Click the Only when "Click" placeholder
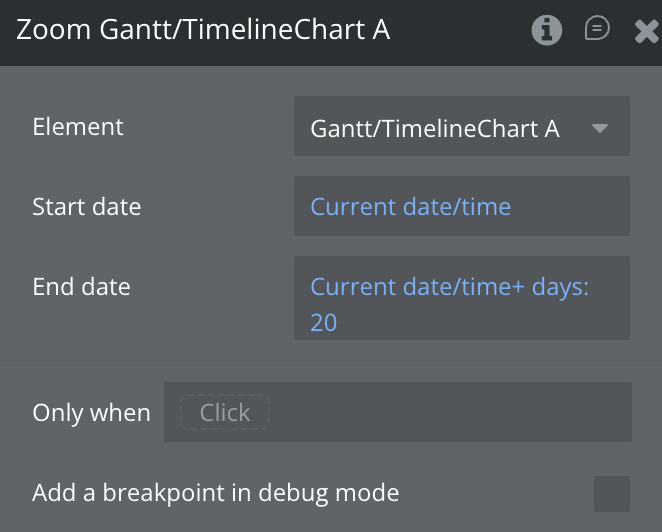 tap(225, 412)
